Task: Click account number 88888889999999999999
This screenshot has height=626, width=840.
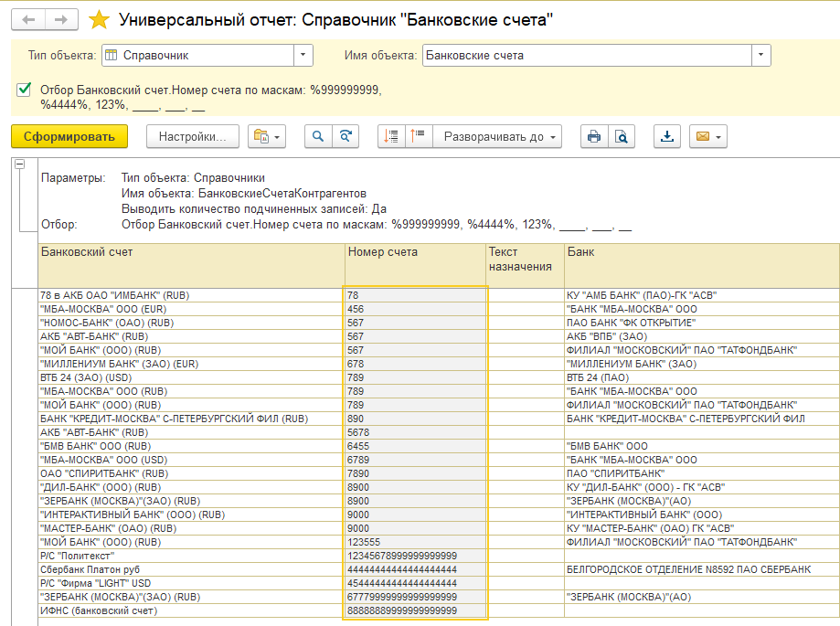Action: pyautogui.click(x=415, y=610)
